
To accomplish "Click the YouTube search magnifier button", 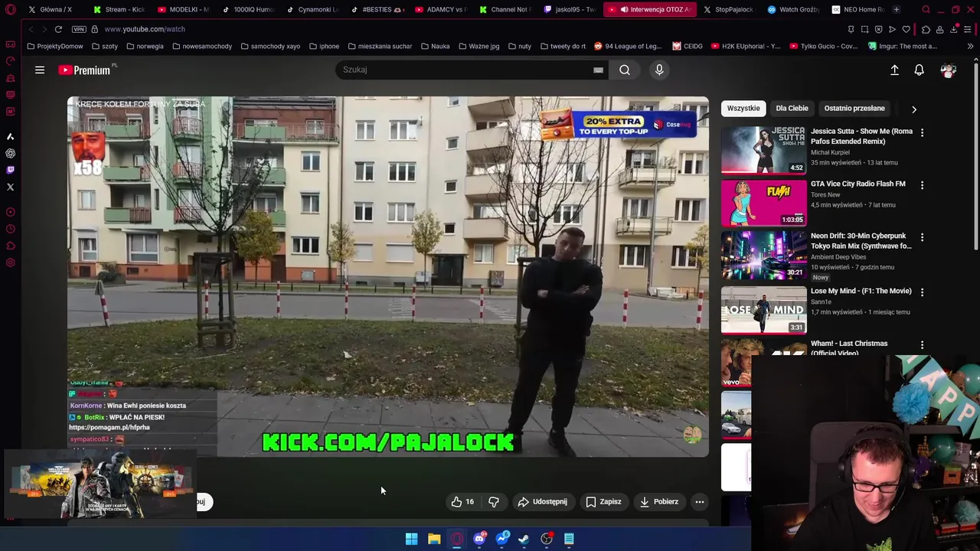I will [625, 70].
